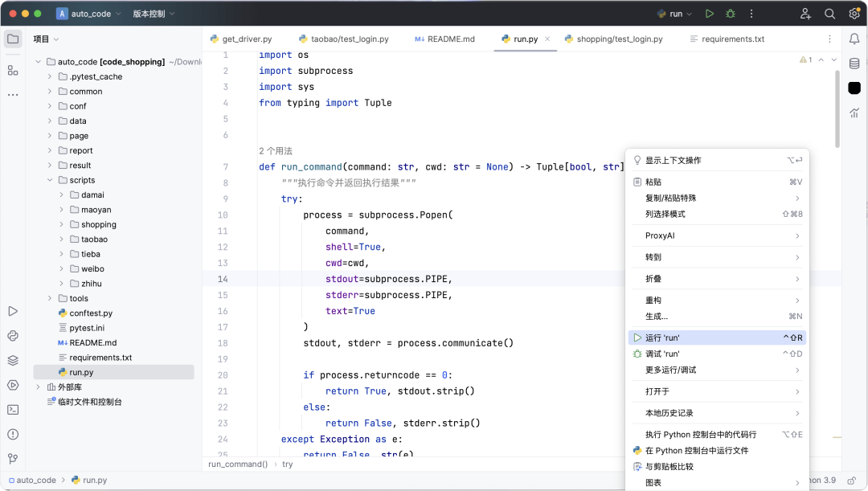Click line 14 in the editor gutter
Screen dimensions: 868x491
(x=223, y=279)
